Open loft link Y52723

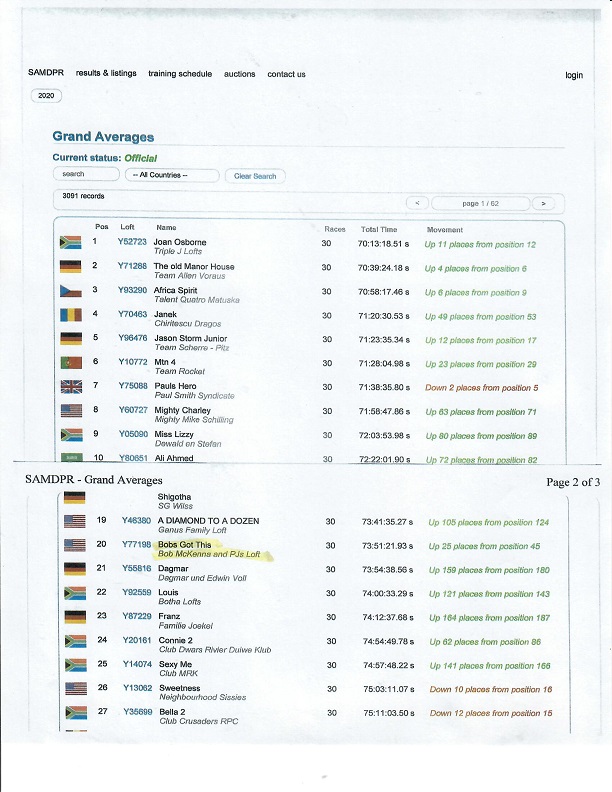[x=132, y=242]
